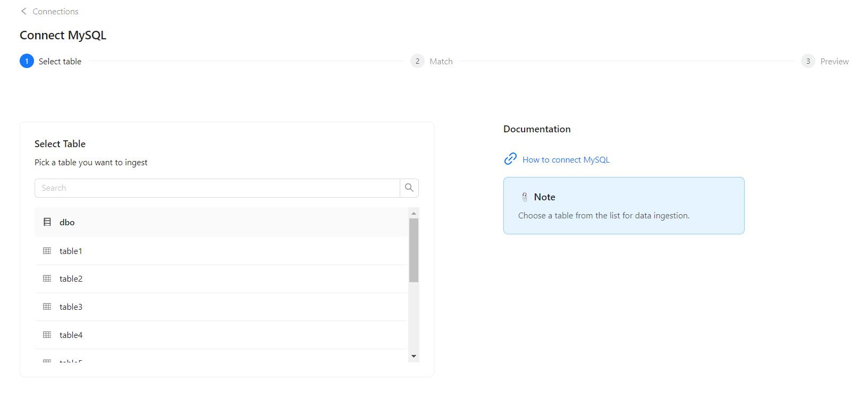Click the grid icon beside table3

tap(47, 307)
